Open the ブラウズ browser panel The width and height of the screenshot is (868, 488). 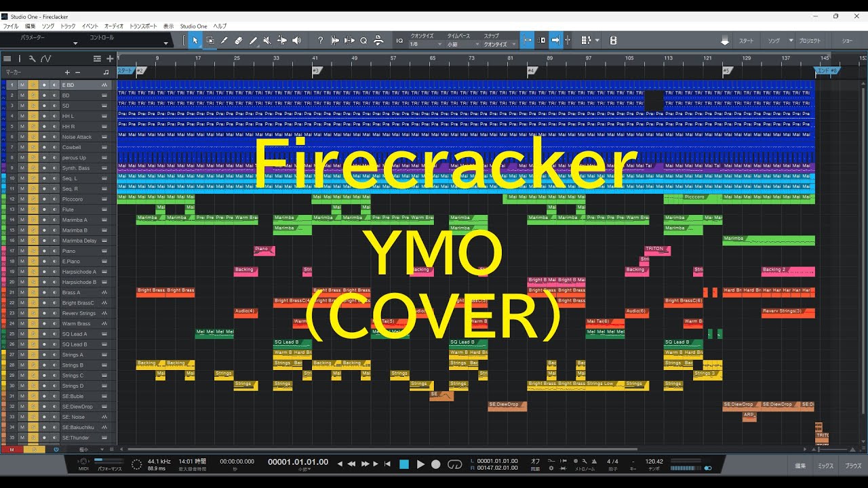(852, 466)
